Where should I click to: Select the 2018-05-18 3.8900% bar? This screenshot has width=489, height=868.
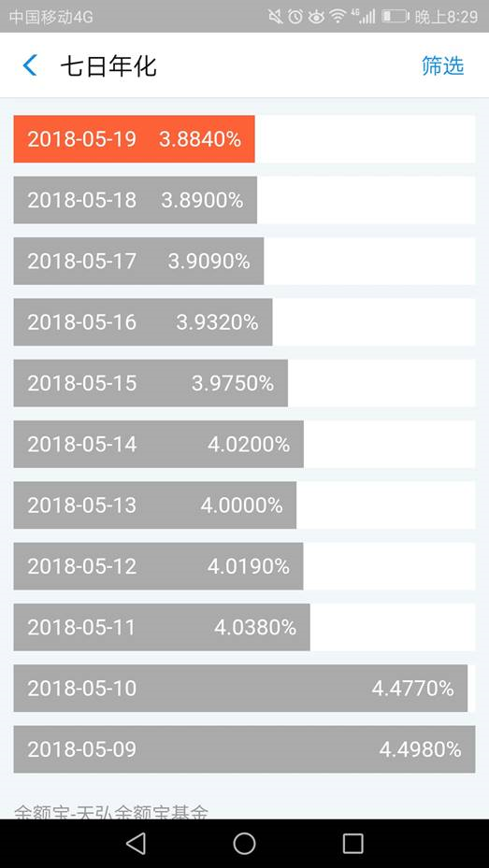(136, 200)
